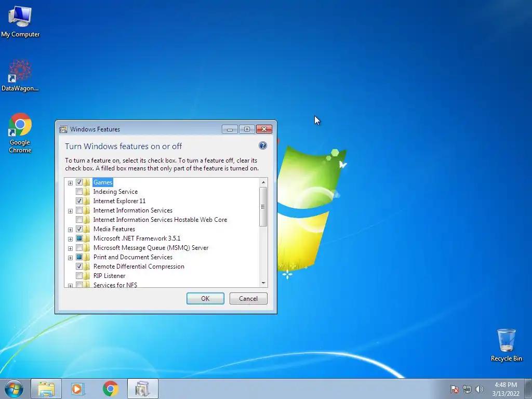Select the Remote Differential Compression label
Image resolution: width=532 pixels, height=399 pixels.
click(139, 267)
